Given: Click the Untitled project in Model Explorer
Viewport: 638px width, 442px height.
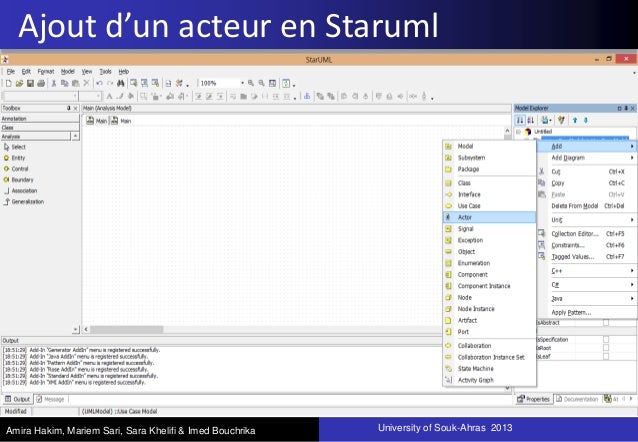Looking at the screenshot, I should (543, 132).
